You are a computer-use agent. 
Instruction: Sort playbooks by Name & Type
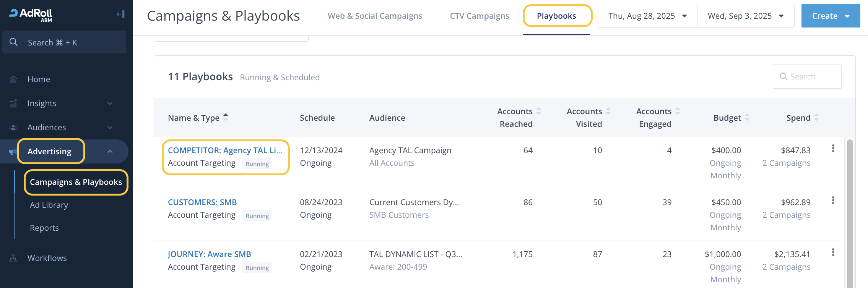tap(226, 117)
